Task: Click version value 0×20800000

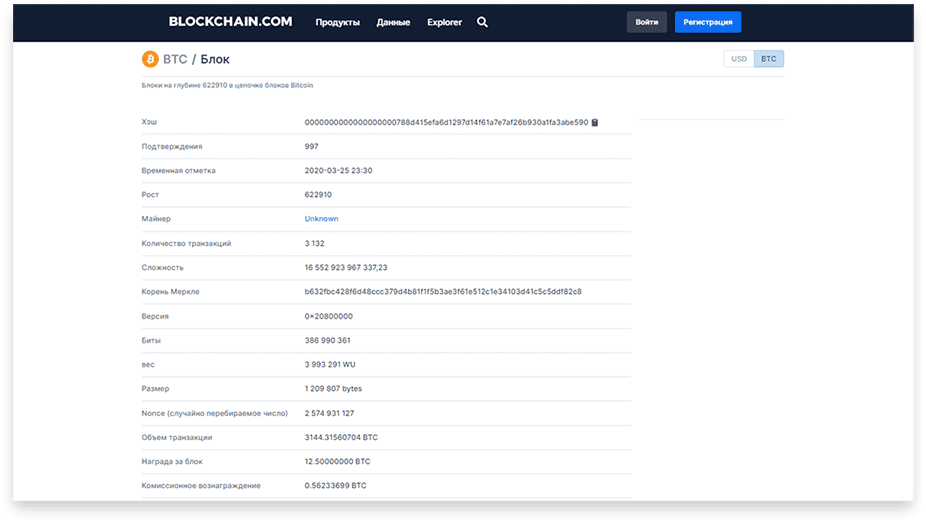Action: coord(329,317)
